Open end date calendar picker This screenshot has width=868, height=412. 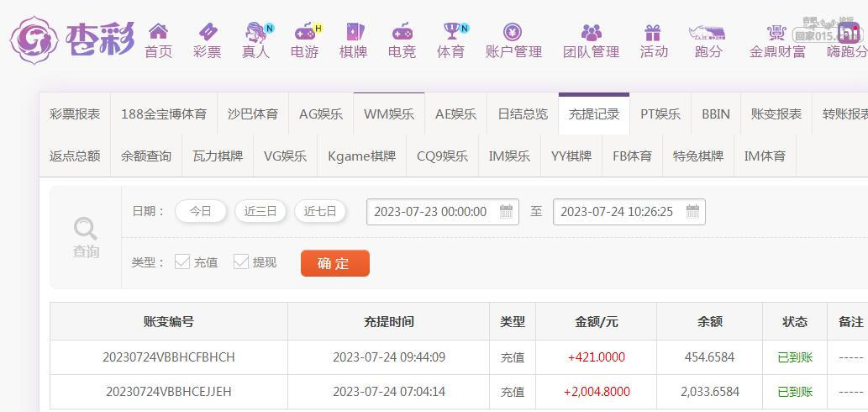coord(692,212)
